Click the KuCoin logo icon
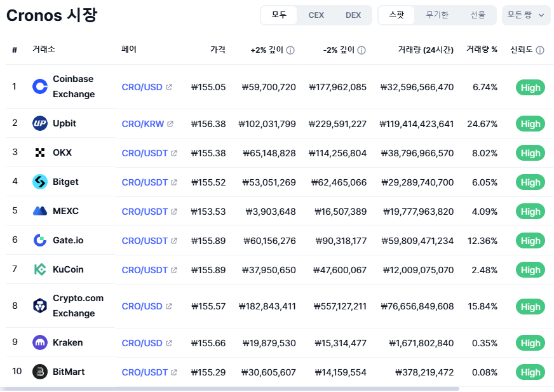Screen dimensions: 554x392 click(x=40, y=270)
